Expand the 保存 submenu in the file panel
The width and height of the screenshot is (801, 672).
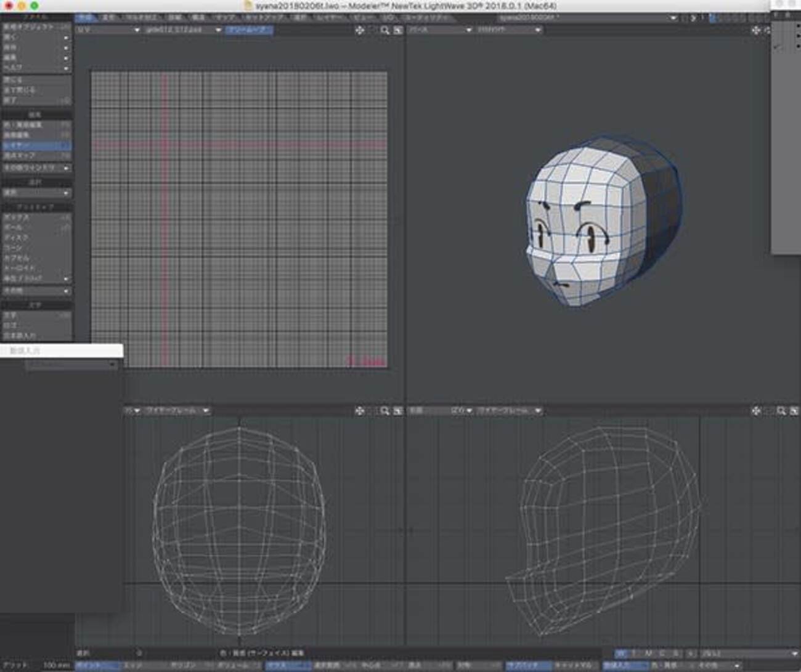pyautogui.click(x=36, y=47)
